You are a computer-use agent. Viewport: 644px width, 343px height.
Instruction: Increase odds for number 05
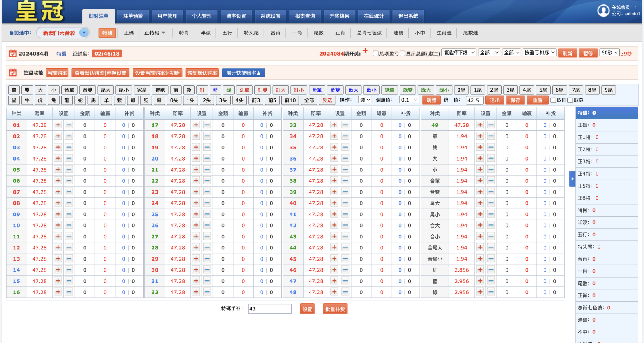tap(58, 169)
